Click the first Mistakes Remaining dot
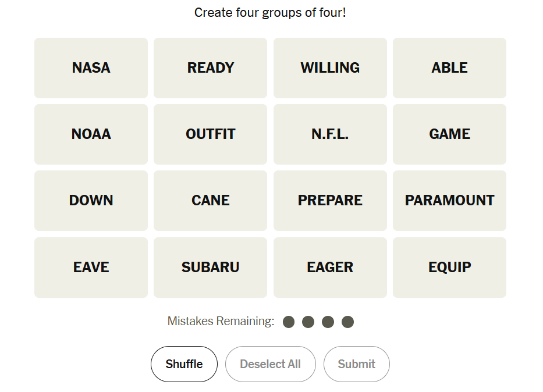The width and height of the screenshot is (543, 392). tap(289, 322)
